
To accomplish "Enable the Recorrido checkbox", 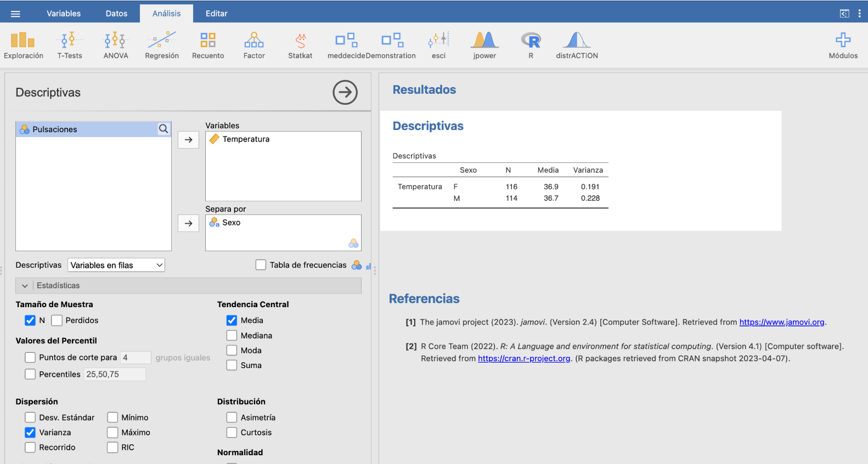I will (30, 448).
